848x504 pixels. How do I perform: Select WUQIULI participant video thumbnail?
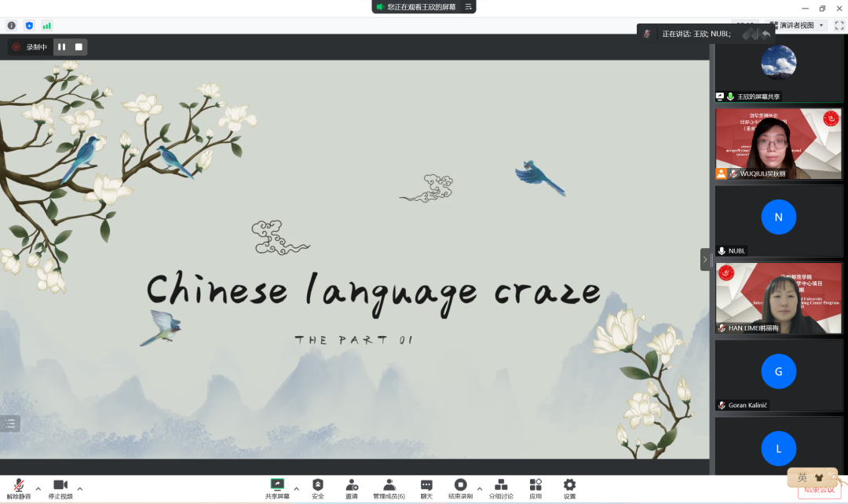778,144
